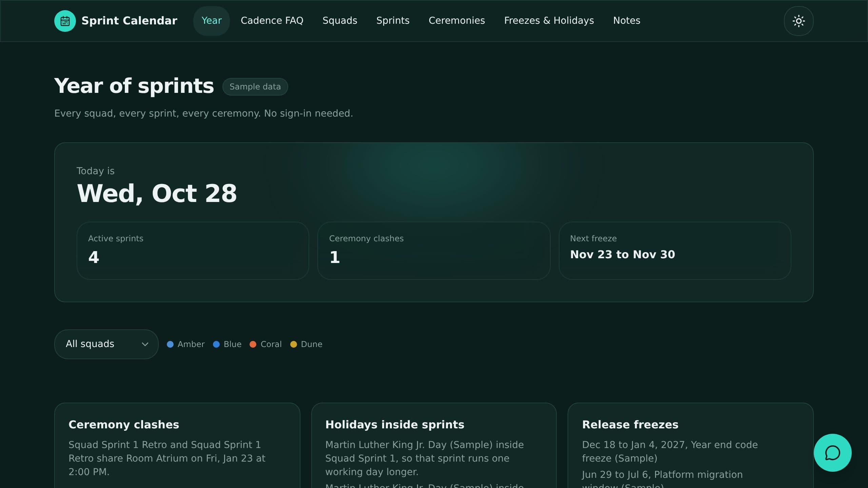
Task: Click the Ceremony clashes count 1
Action: pyautogui.click(x=335, y=257)
